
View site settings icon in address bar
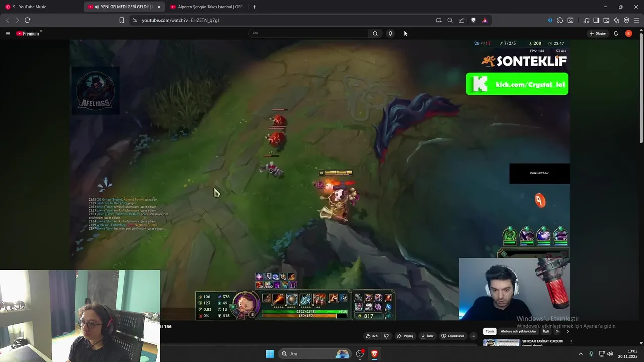134,20
